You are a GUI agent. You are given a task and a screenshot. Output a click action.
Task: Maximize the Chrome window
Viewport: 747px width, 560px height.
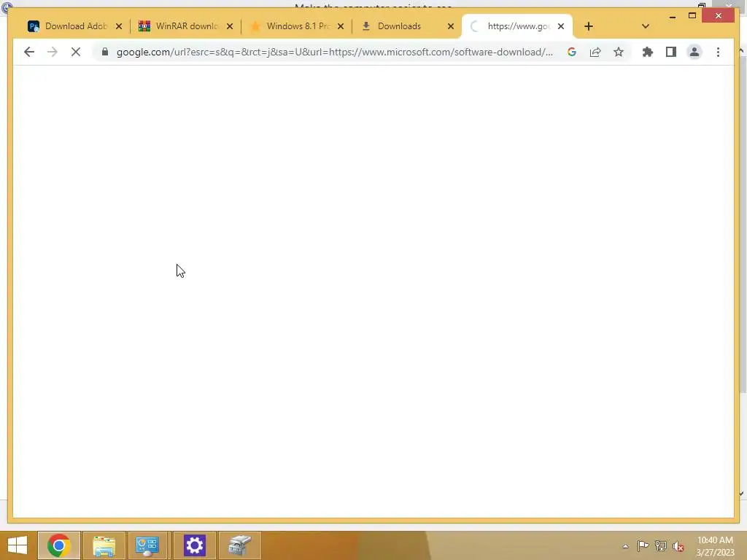pyautogui.click(x=692, y=16)
